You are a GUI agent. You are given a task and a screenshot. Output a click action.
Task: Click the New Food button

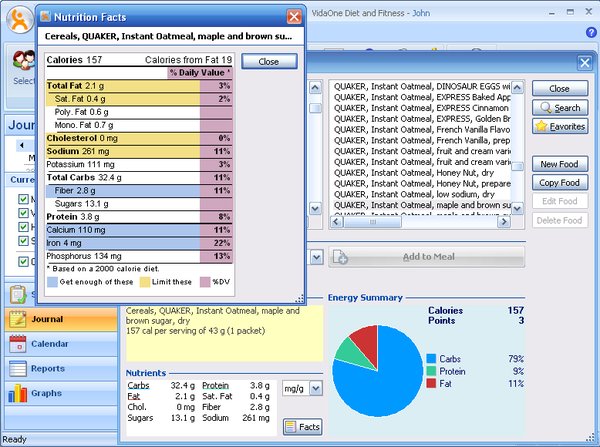(x=560, y=164)
